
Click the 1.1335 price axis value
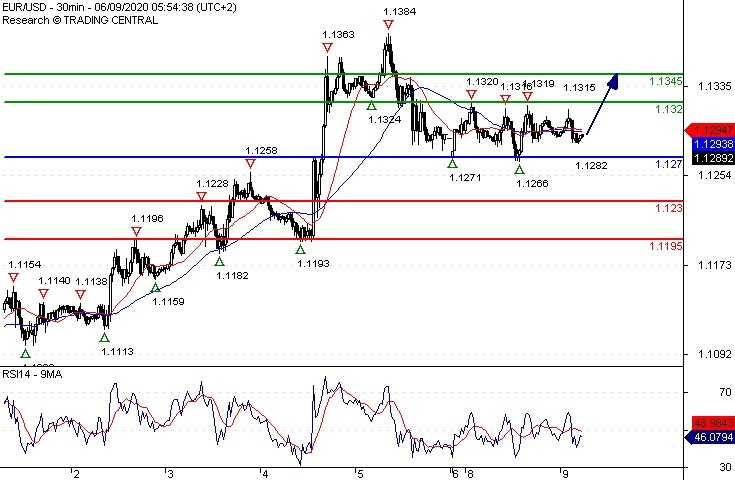click(x=714, y=86)
